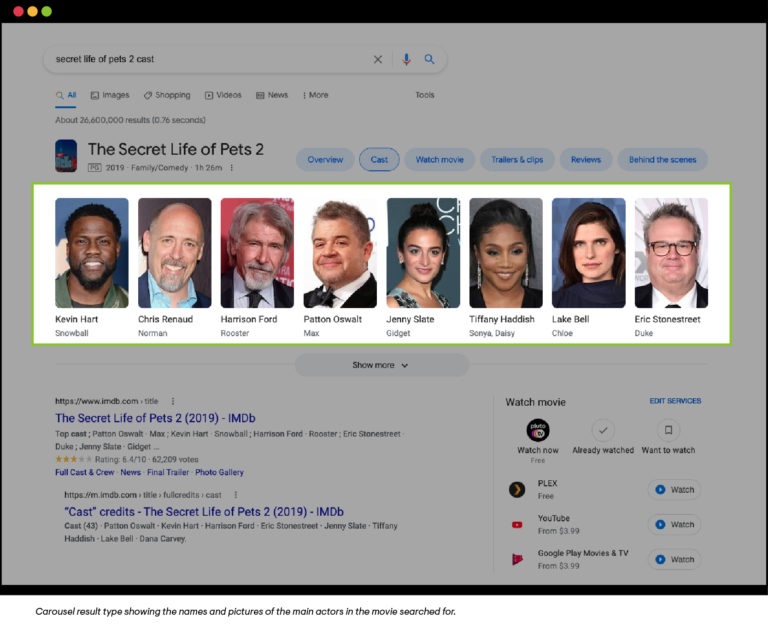Select the Trailers & clips chip

pyautogui.click(x=517, y=160)
